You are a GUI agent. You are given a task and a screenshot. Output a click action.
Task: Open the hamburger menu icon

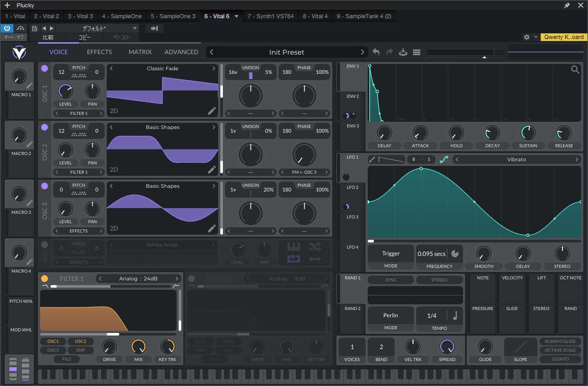point(416,52)
